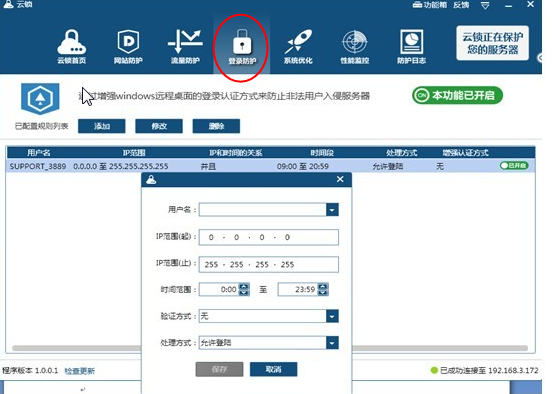Click the 09:00 至 20:59 time cell
Screen dimensions: 552x394
[x=303, y=166]
